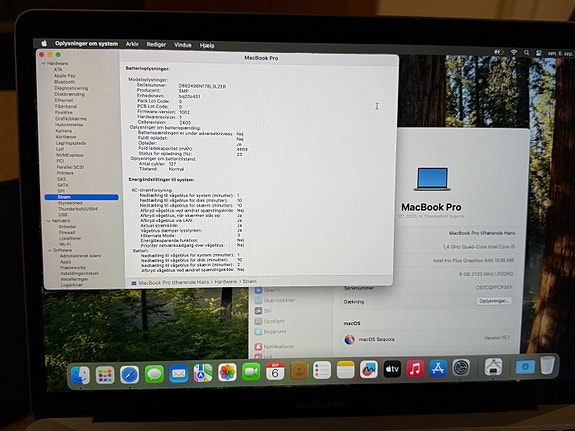Open the Photos app icon
The width and height of the screenshot is (575, 431).
227,372
